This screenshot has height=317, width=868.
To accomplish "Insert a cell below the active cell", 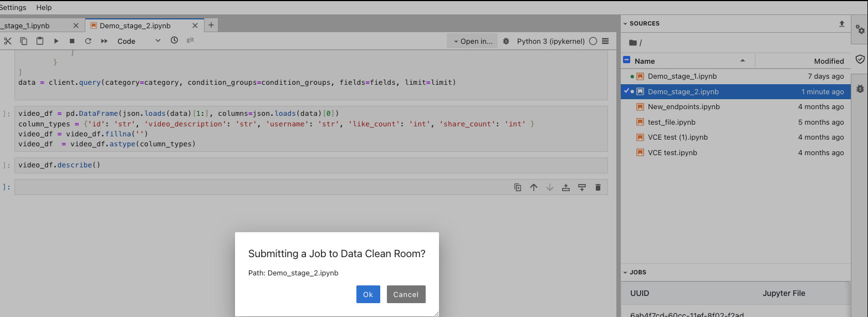I will (x=582, y=187).
